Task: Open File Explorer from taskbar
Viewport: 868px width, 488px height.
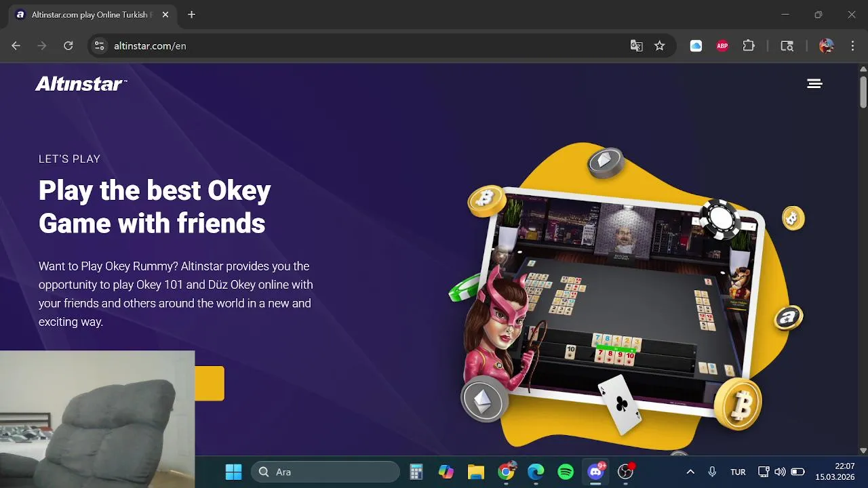Action: (476, 472)
